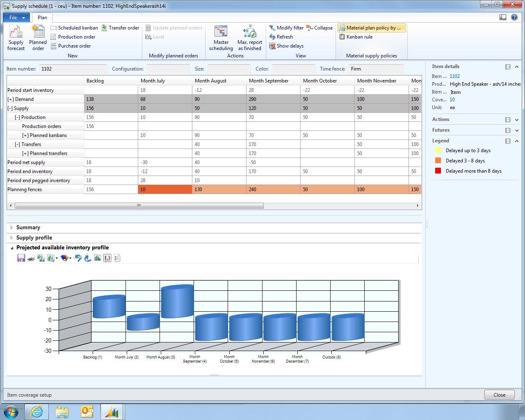525x420 pixels.
Task: Open the File menu
Action: point(16,18)
